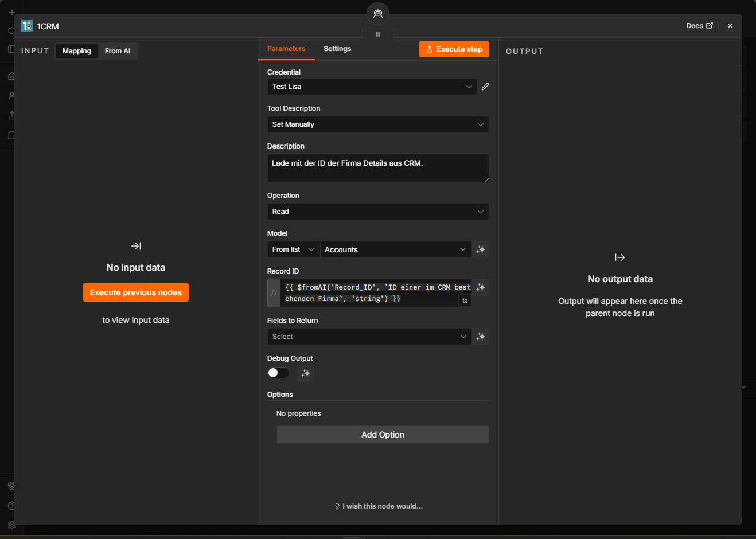
Task: Switch to the Settings tab
Action: point(337,49)
